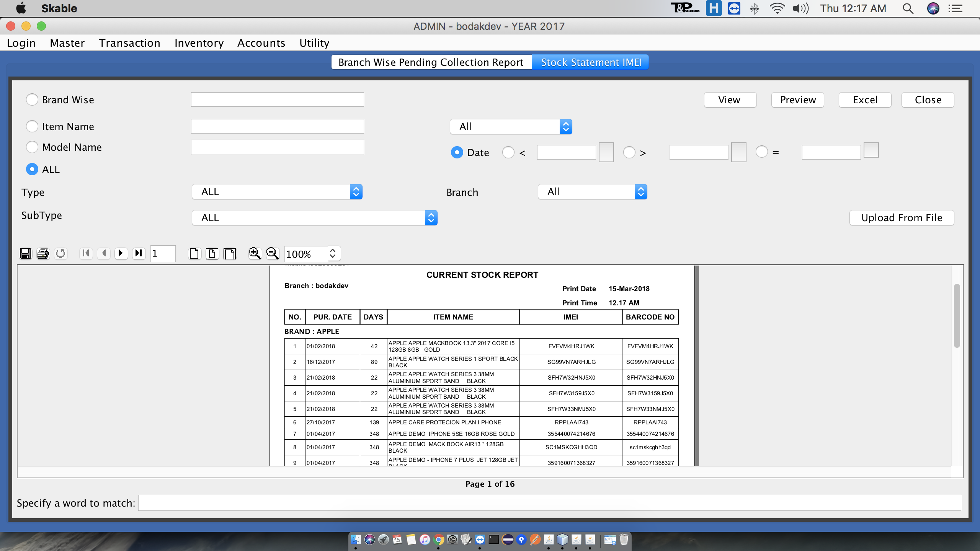Go to the previous report page
The height and width of the screenshot is (551, 980).
coord(103,253)
